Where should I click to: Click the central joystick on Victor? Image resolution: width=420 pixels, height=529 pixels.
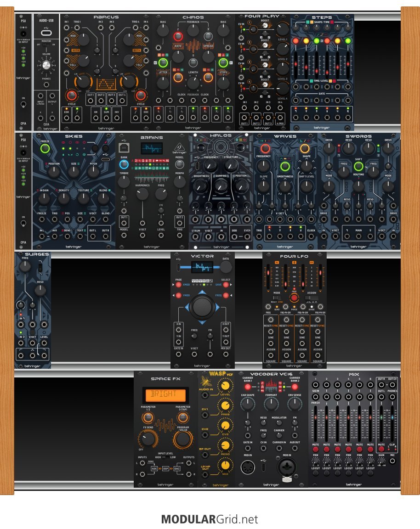click(x=202, y=307)
